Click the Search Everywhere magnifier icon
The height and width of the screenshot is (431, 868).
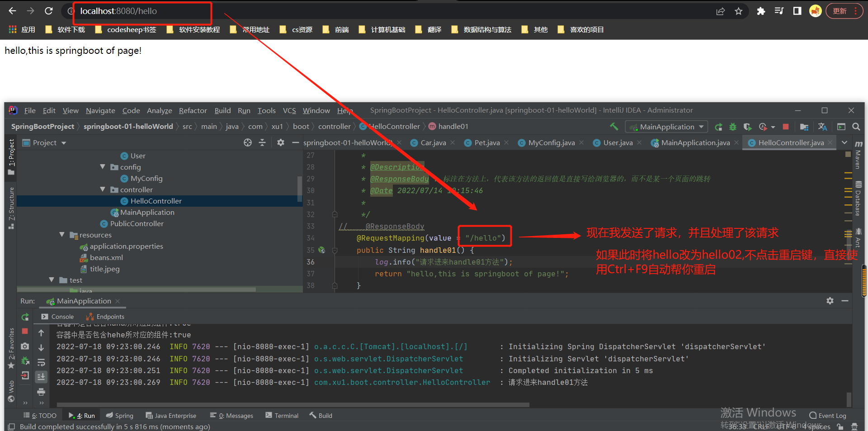click(x=856, y=127)
